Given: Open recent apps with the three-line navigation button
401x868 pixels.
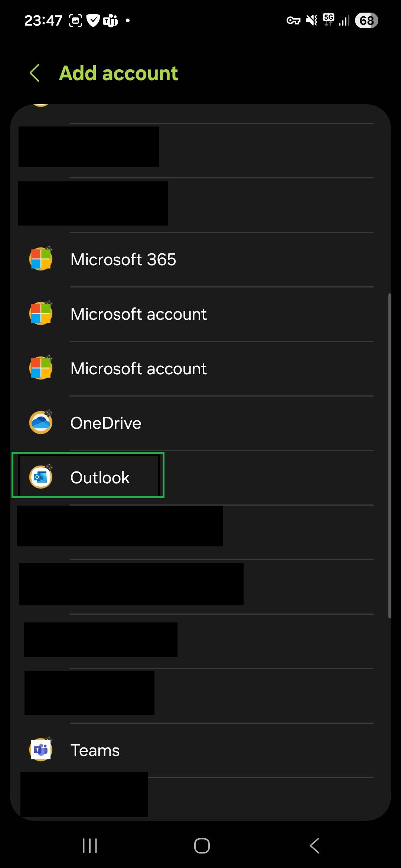Looking at the screenshot, I should (90, 846).
